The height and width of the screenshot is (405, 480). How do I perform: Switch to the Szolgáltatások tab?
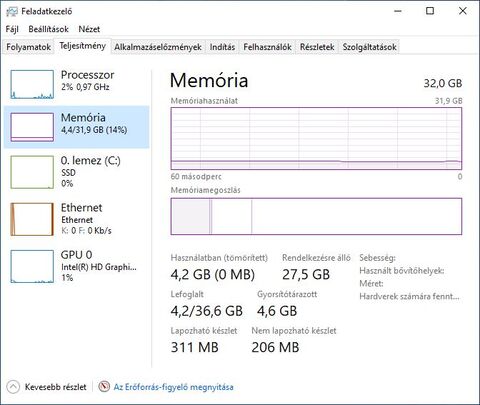pos(369,47)
